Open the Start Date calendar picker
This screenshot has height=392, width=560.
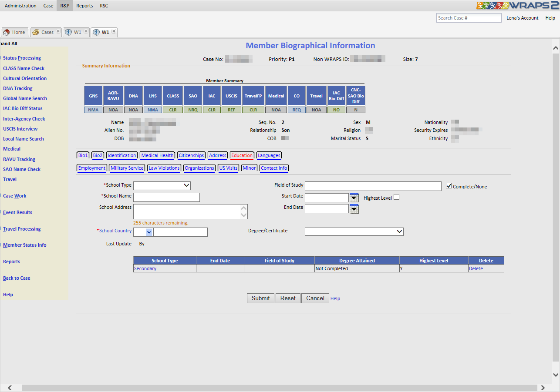pos(354,198)
